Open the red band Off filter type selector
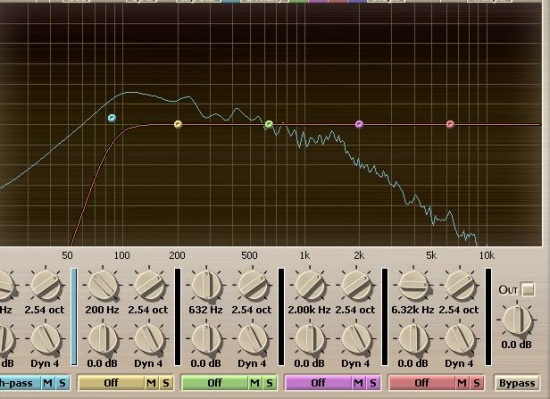The image size is (550, 399). 422,383
